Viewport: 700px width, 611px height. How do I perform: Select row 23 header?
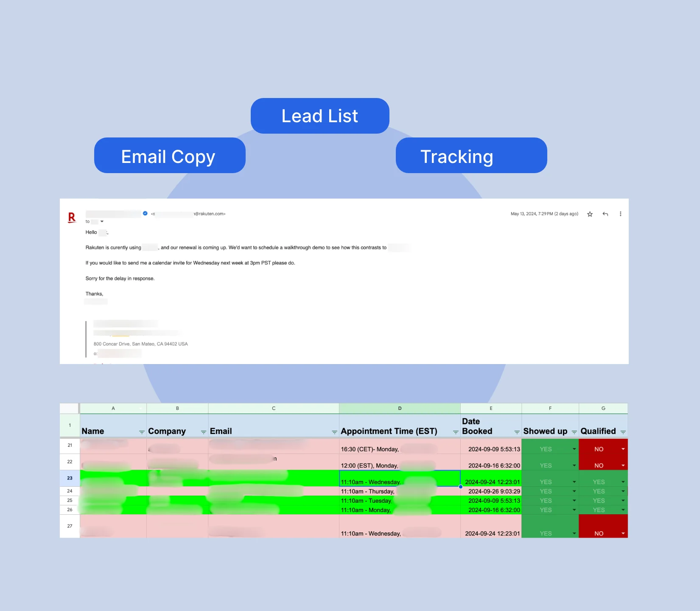pos(70,478)
